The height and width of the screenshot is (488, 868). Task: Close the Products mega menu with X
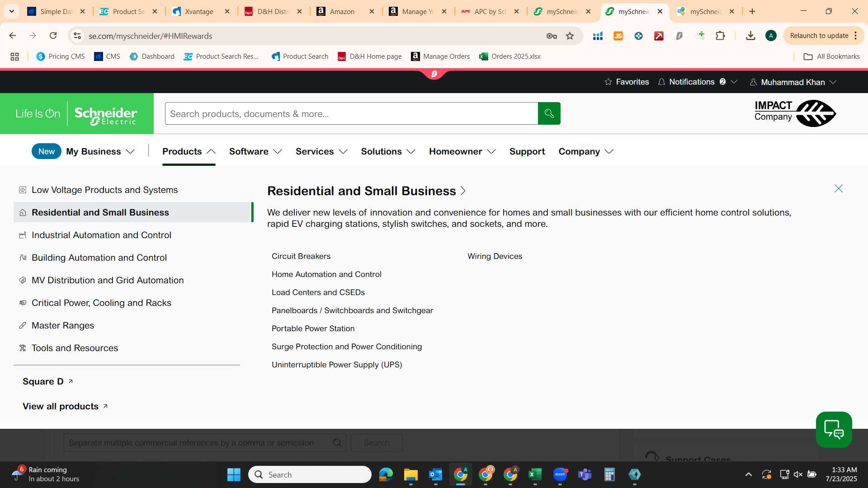coord(838,188)
